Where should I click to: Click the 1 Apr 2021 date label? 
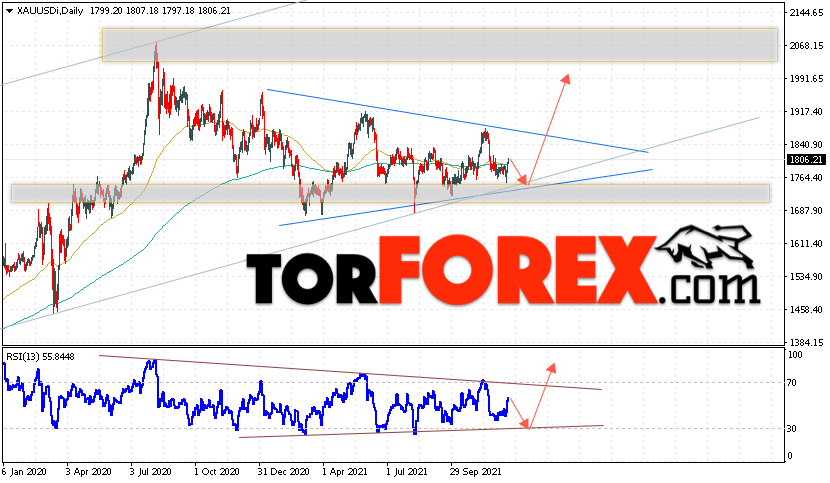pyautogui.click(x=345, y=471)
